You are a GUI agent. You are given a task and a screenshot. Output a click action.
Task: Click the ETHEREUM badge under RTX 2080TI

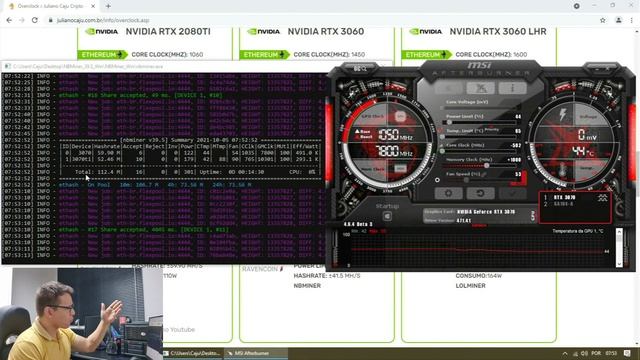click(x=102, y=55)
